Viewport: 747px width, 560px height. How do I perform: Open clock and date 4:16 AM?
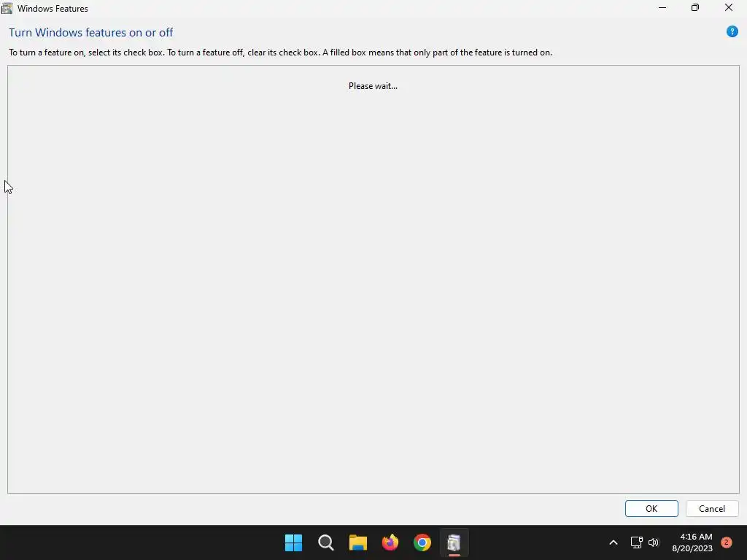coord(692,542)
